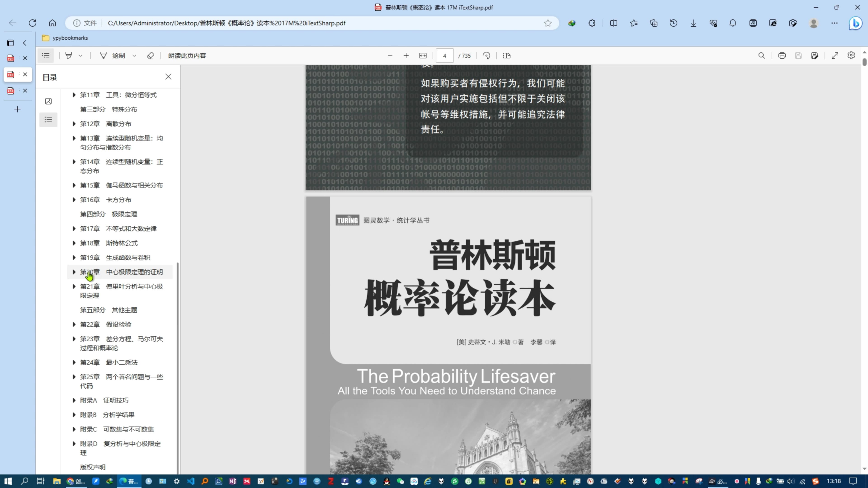Open the Downloads panel
The image size is (868, 488).
pos(693,23)
